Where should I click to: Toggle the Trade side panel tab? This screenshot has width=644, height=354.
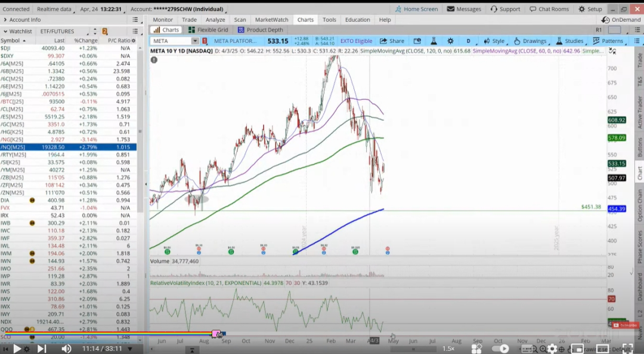[639, 60]
